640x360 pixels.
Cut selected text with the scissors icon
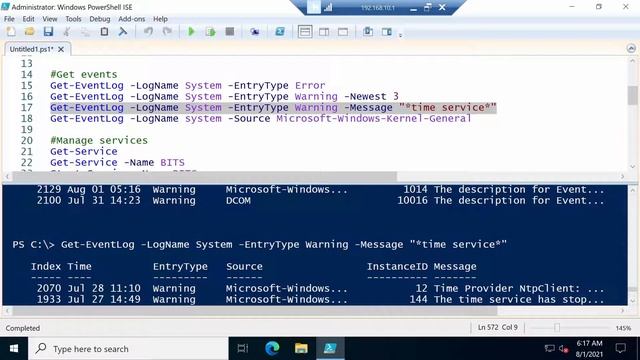(67, 32)
